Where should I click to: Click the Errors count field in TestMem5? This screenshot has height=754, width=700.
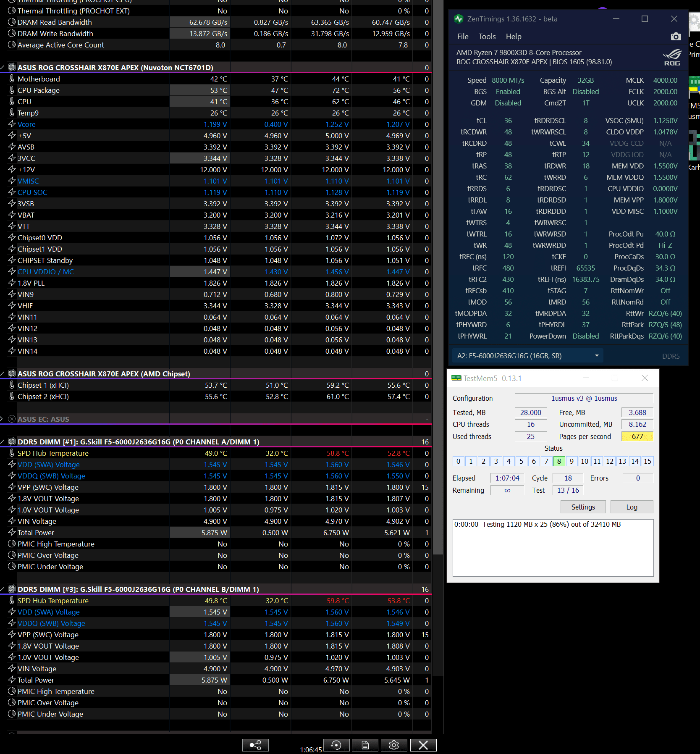tap(638, 478)
